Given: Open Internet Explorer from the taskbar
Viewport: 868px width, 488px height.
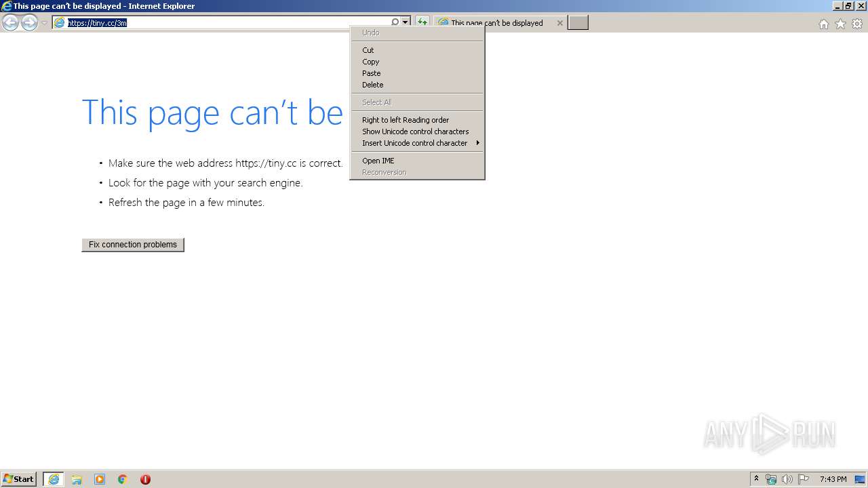Looking at the screenshot, I should coord(54,479).
